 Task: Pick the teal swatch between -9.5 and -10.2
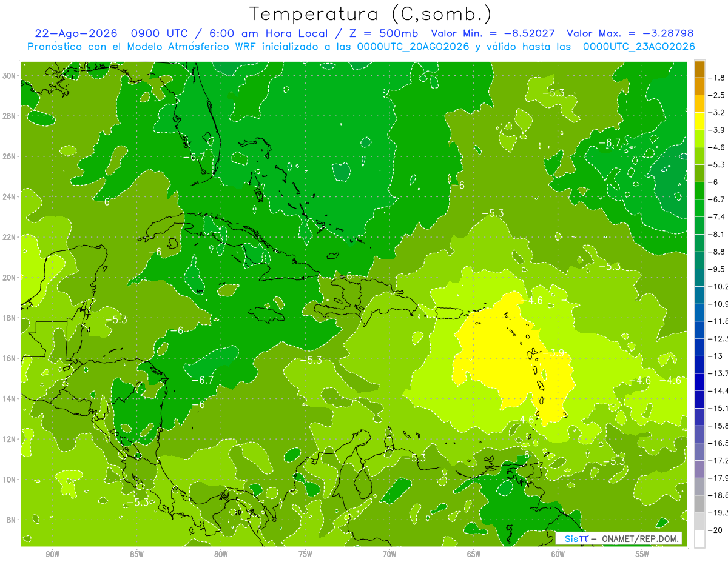click(x=700, y=278)
